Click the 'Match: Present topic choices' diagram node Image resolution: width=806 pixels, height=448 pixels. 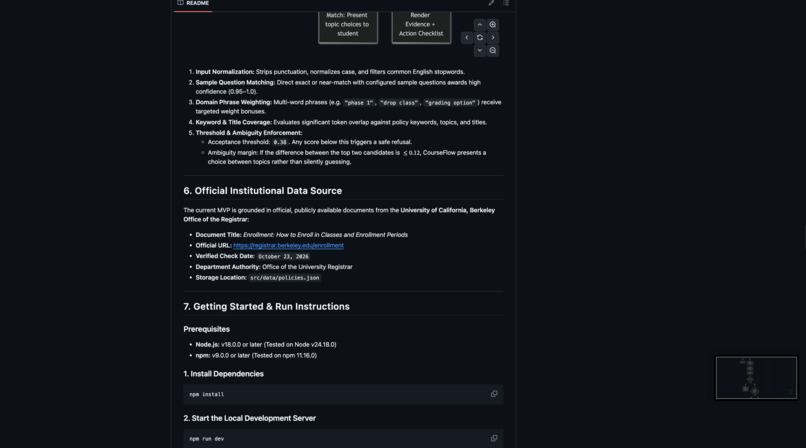tap(347, 25)
